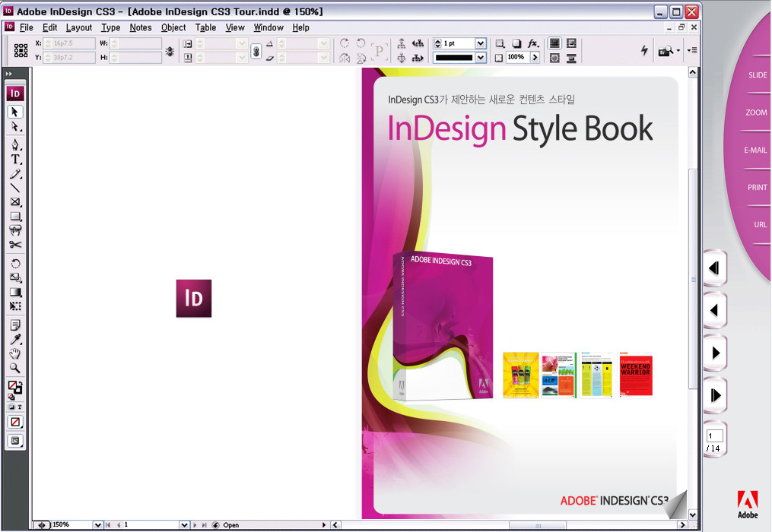Toggle constrain proportions chain link
Viewport: 772px width, 532px height.
coord(256,51)
